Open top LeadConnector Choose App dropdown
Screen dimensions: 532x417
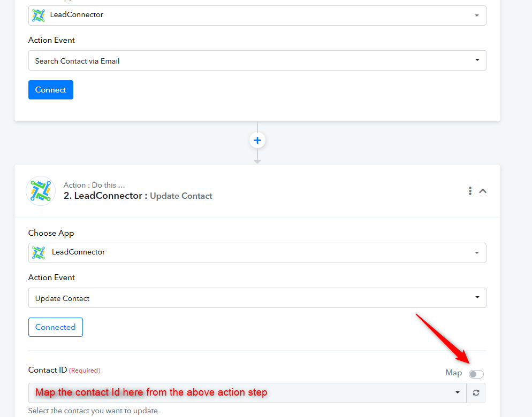pos(257,16)
